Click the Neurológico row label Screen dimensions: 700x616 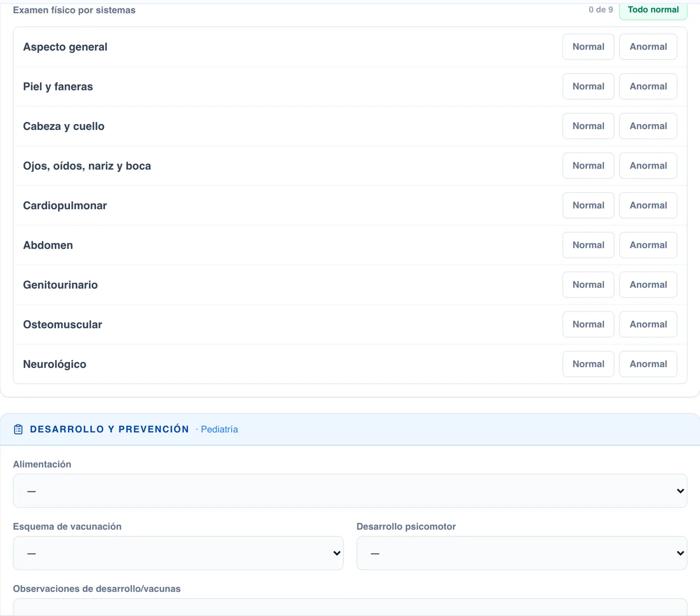tap(54, 364)
